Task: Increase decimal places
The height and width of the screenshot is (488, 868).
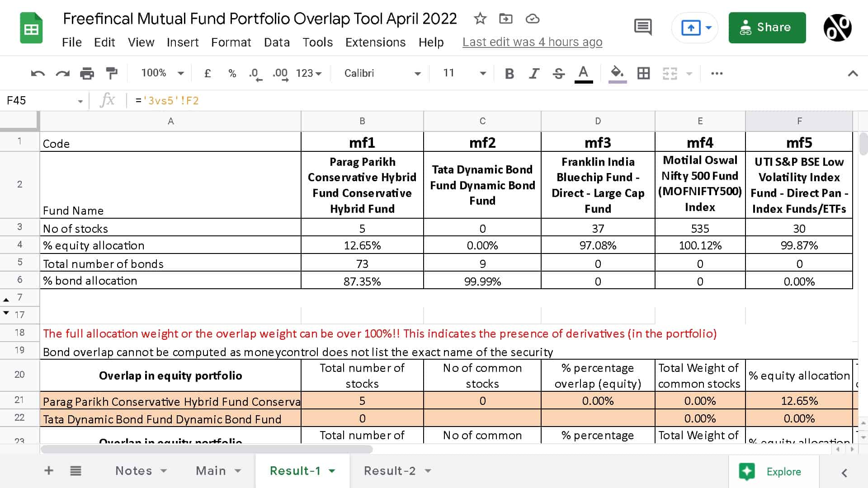Action: pos(280,73)
